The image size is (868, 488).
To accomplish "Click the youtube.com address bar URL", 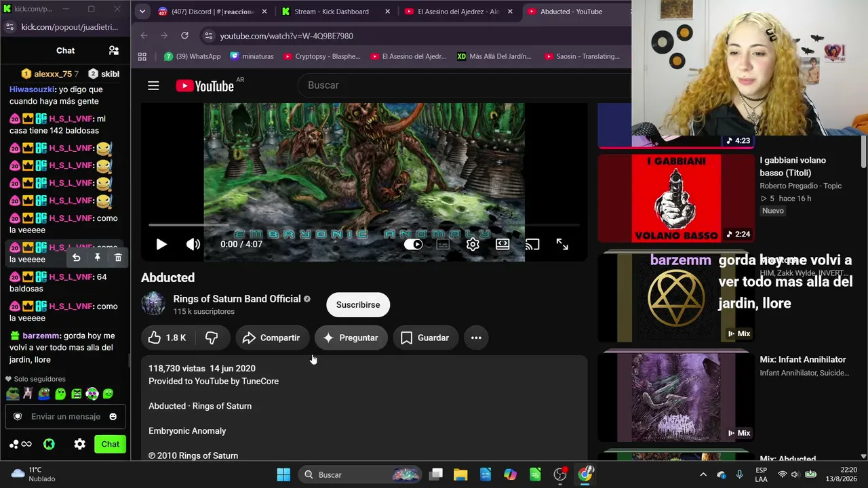I will point(286,36).
